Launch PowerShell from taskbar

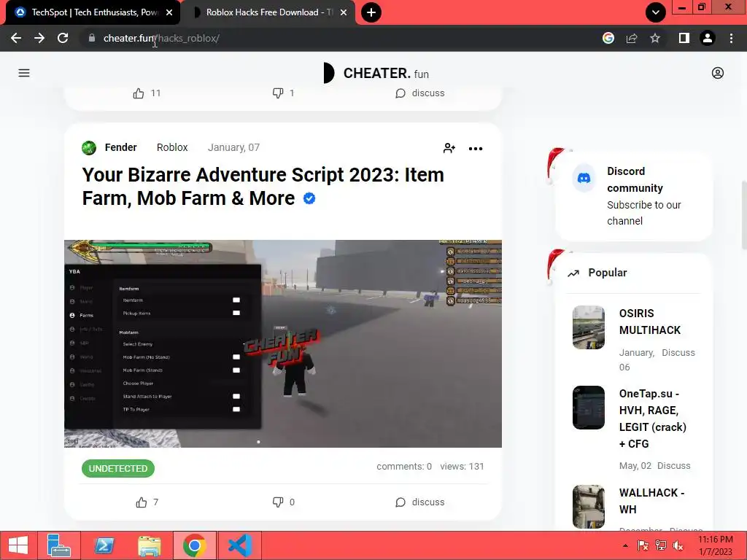pos(104,545)
